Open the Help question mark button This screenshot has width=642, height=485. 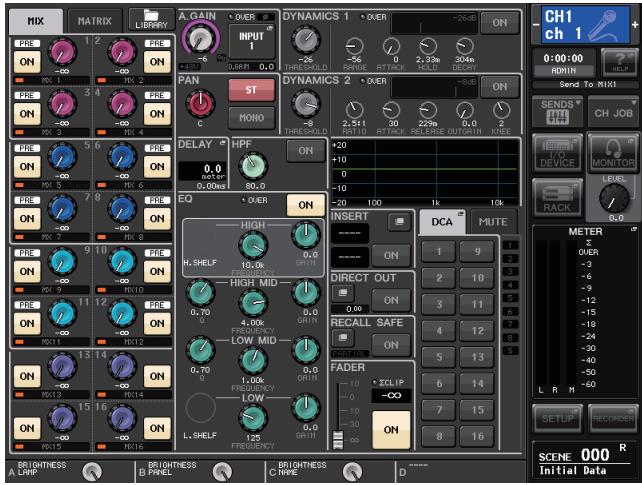coord(619,62)
